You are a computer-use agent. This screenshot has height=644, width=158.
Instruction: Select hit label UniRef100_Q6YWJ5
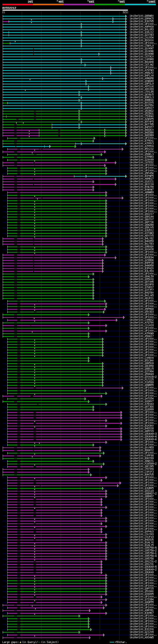click(x=142, y=95)
